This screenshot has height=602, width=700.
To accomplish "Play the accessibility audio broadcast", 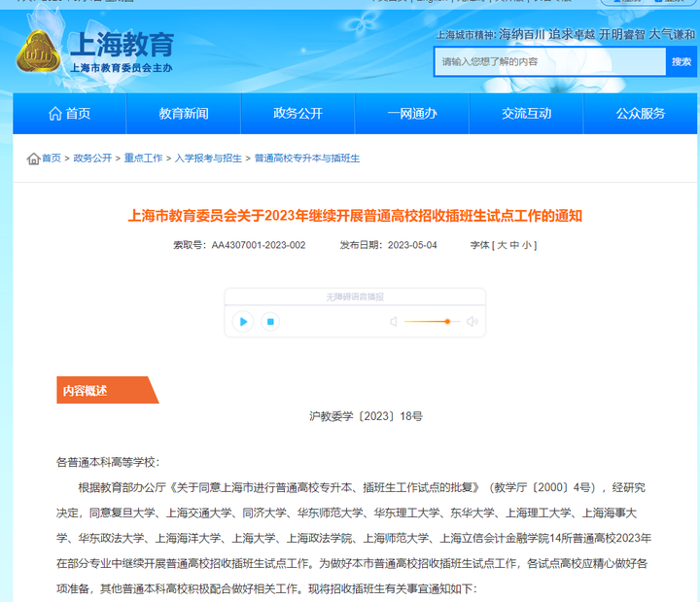I will point(243,322).
